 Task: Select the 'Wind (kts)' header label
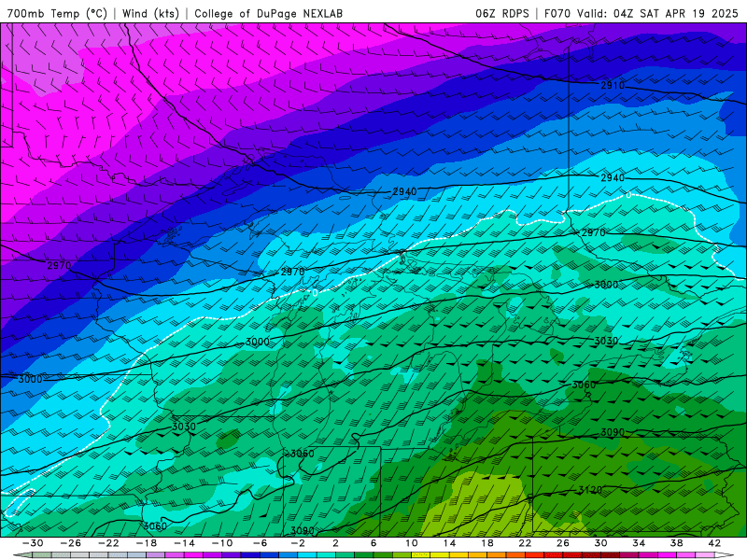(x=150, y=13)
